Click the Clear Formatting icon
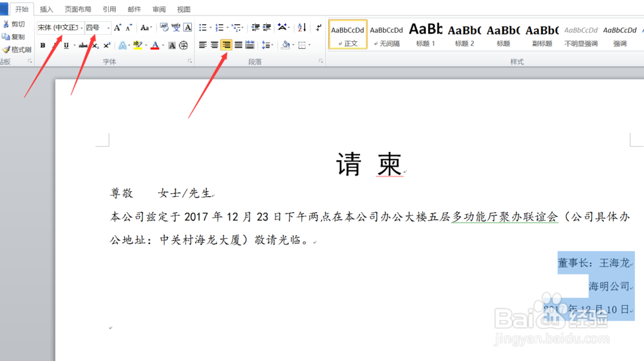This screenshot has height=361, width=644. (164, 28)
